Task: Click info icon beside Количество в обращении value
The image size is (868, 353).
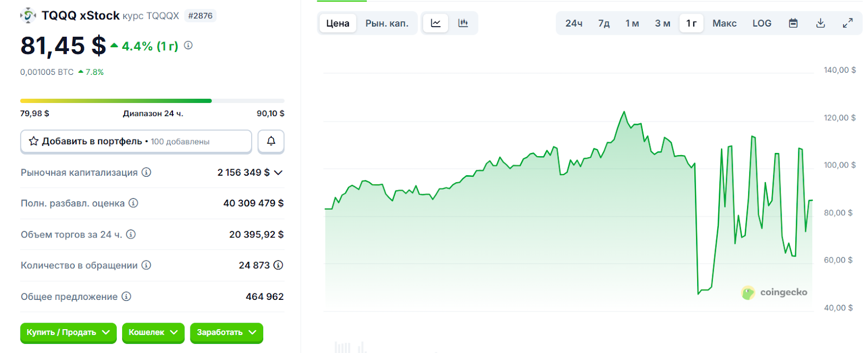Action: click(278, 265)
